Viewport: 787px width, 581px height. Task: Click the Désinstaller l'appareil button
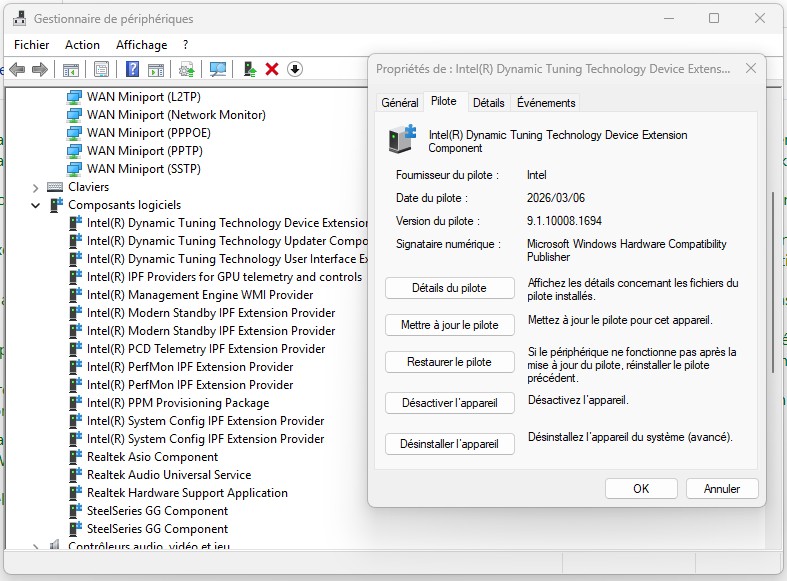(449, 444)
